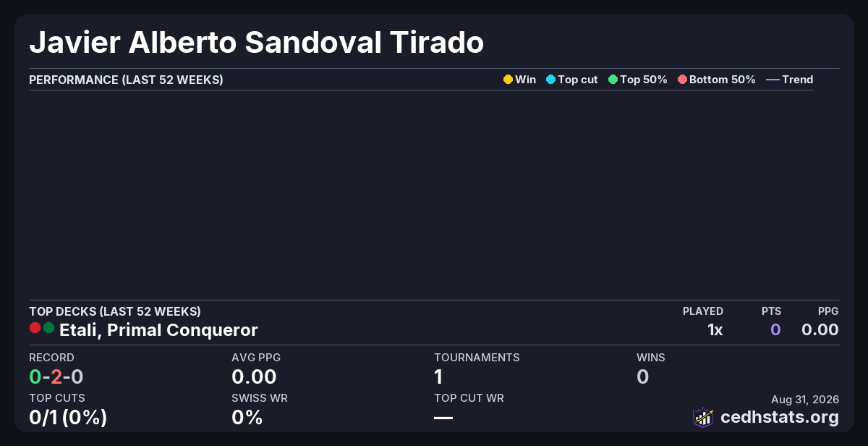Click the PPG column header
This screenshot has height=446, width=868.
pyautogui.click(x=828, y=311)
